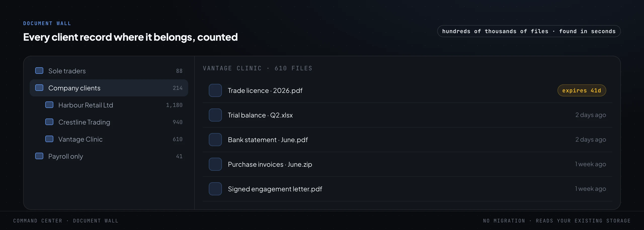Open the Signed engagement letter.pdf row
Image resolution: width=644 pixels, height=230 pixels.
[408, 189]
